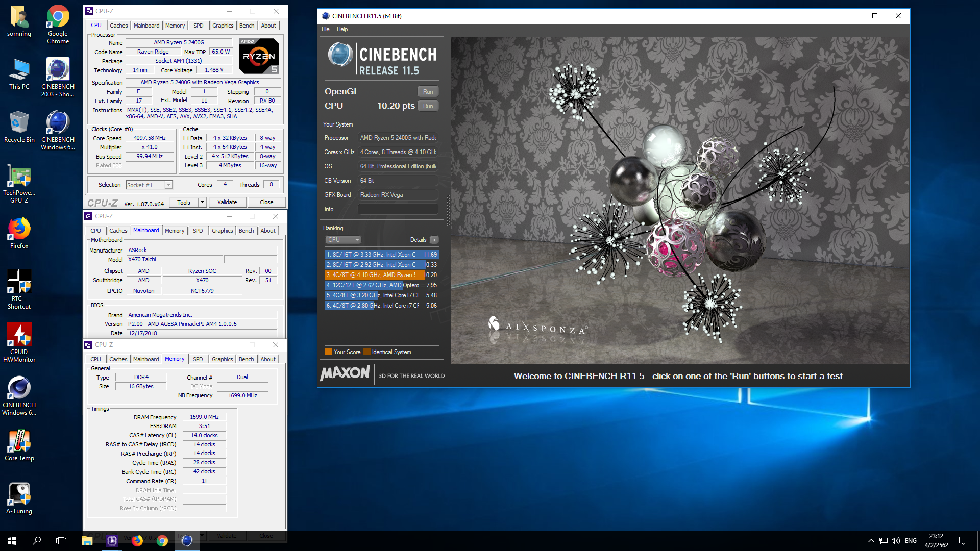The image size is (980, 551).
Task: Open Google Chrome desktop icon
Action: [x=58, y=24]
